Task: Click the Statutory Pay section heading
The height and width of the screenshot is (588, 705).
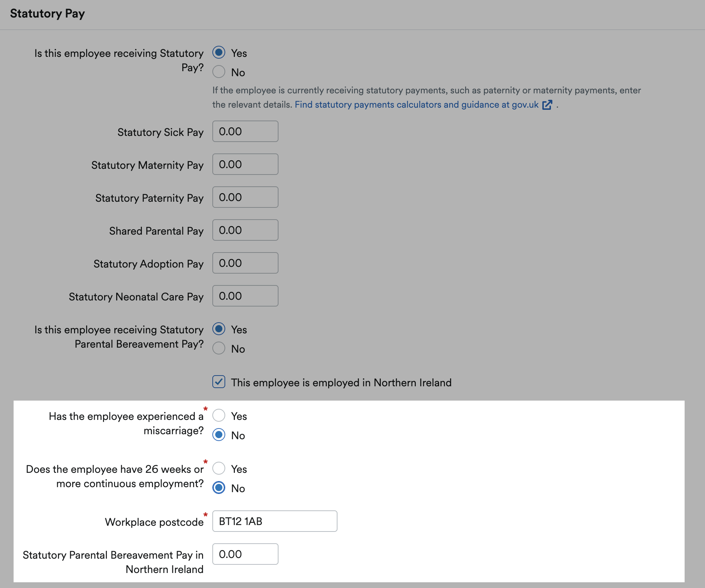Action: coord(47,14)
